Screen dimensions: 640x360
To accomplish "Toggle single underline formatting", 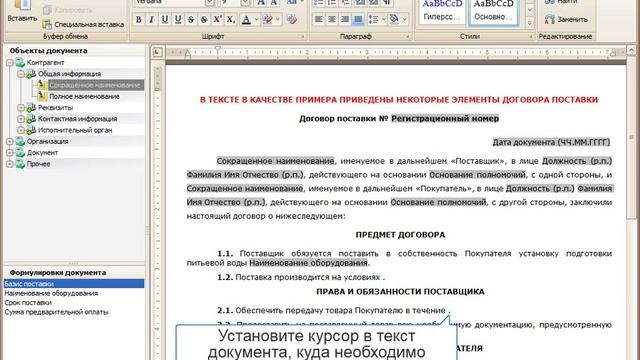I will [x=164, y=19].
